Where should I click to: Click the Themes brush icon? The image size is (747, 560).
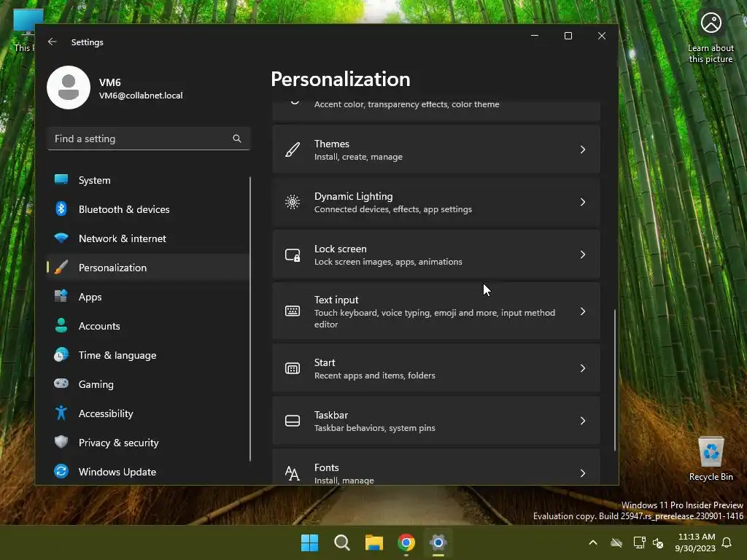[293, 149]
